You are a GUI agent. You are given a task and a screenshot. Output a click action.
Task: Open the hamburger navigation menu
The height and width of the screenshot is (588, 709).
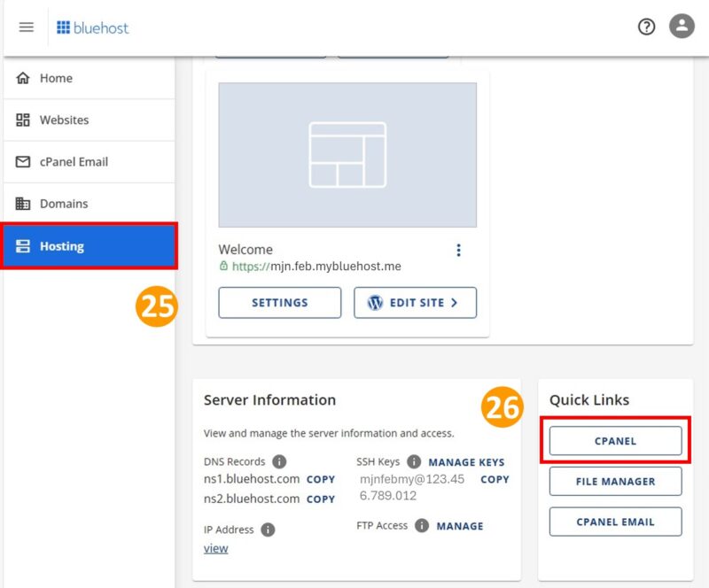pyautogui.click(x=27, y=27)
